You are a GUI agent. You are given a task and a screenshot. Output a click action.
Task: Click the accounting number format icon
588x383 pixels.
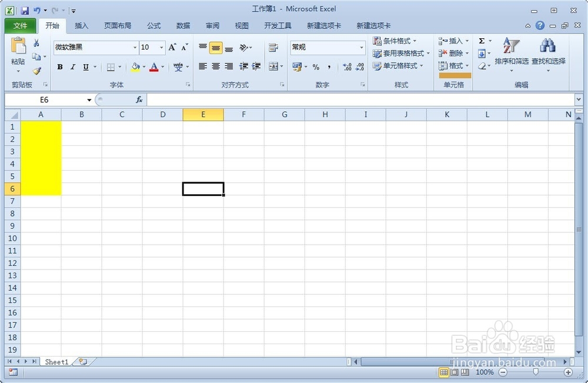(x=297, y=66)
